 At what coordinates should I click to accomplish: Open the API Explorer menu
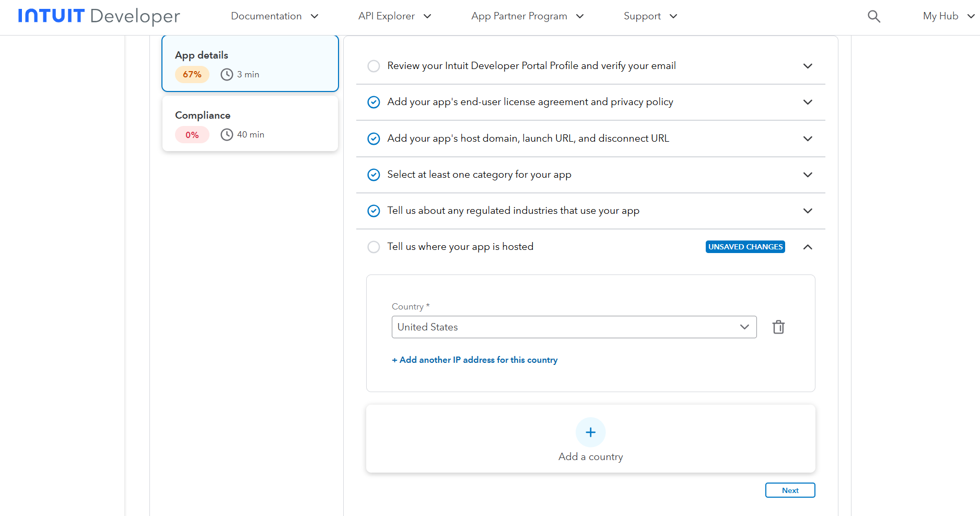pyautogui.click(x=394, y=16)
